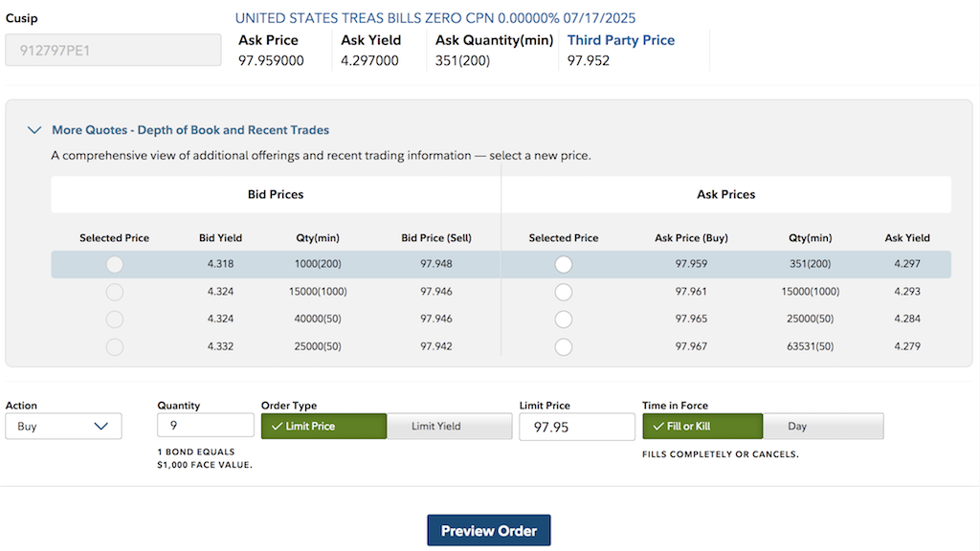
Task: Click the Preview Order button
Action: point(489,531)
